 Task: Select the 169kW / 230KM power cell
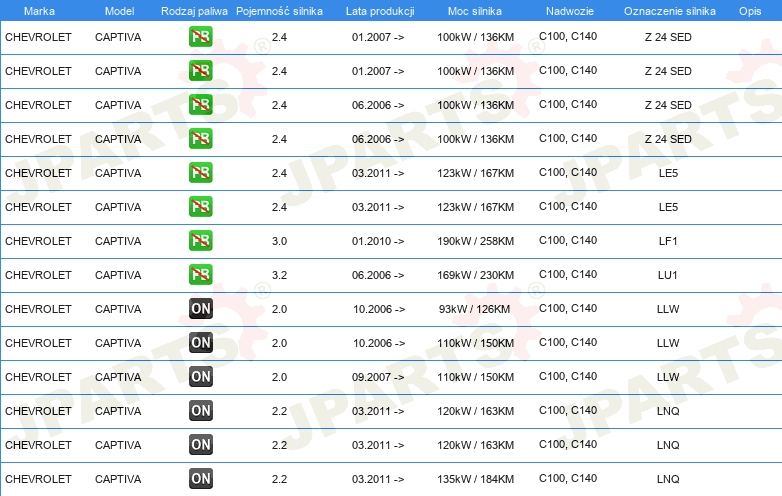coord(475,275)
